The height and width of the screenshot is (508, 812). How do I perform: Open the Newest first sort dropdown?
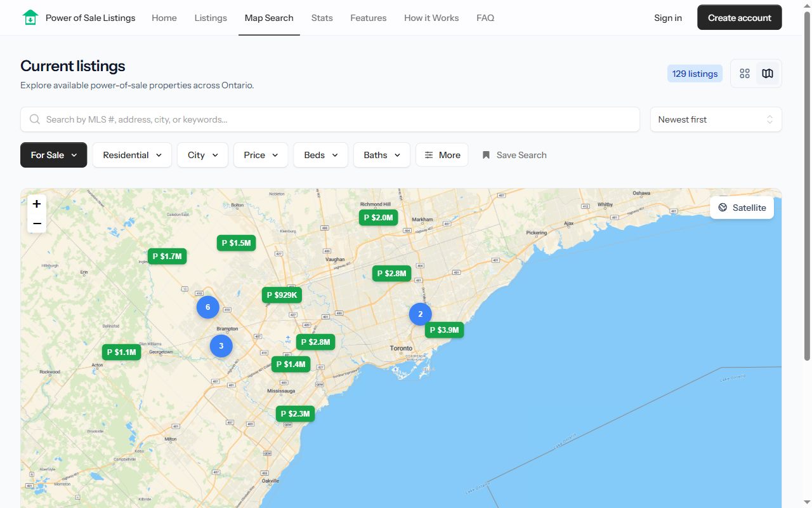coord(716,119)
